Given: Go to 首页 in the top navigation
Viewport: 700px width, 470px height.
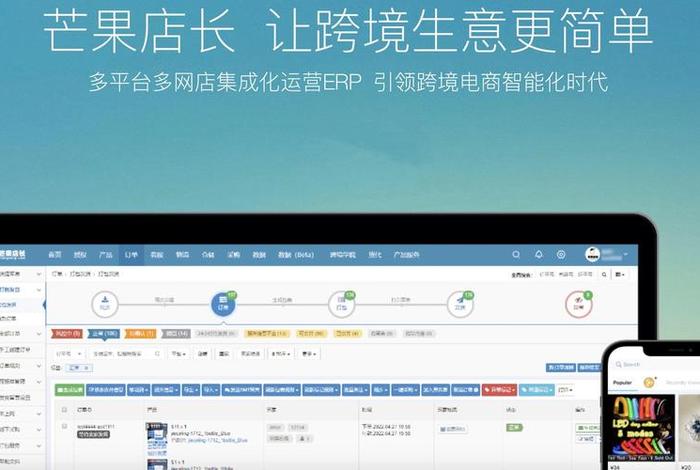Looking at the screenshot, I should 55,255.
